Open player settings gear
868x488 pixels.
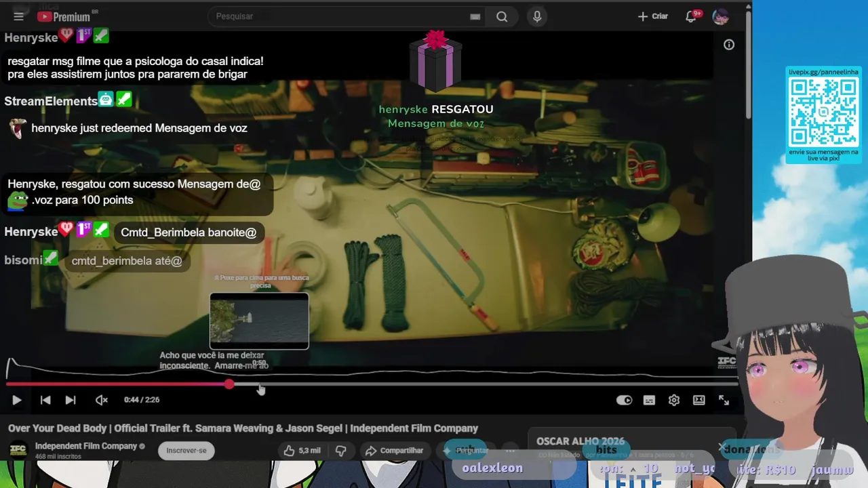674,400
